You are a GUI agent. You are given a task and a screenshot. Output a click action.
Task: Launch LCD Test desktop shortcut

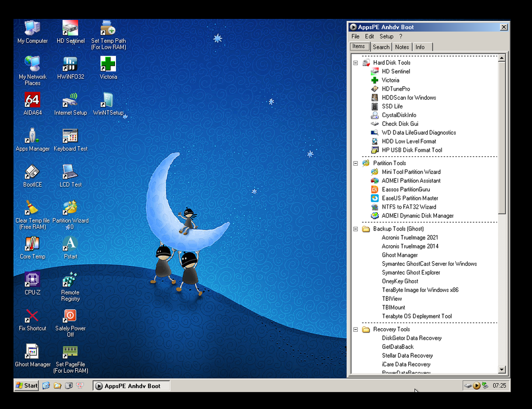(70, 175)
